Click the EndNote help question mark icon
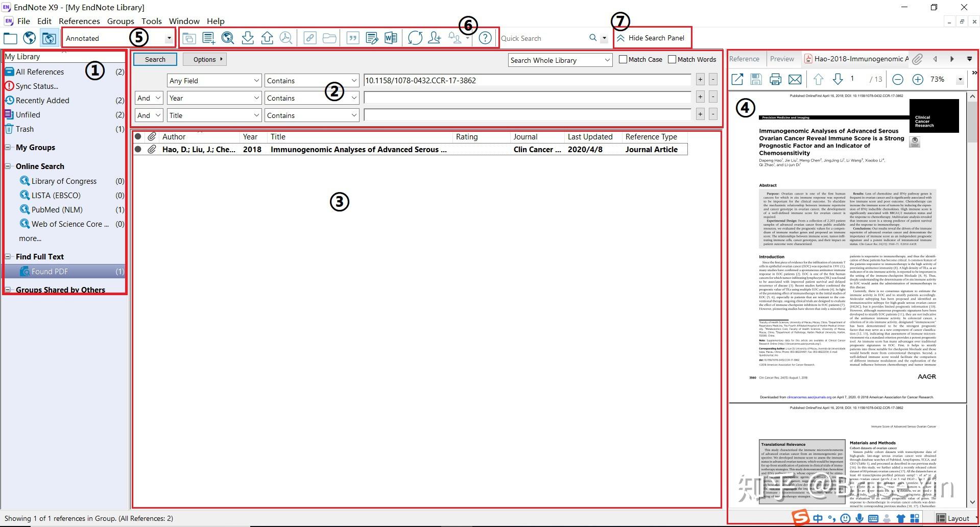980x527 pixels. tap(485, 38)
